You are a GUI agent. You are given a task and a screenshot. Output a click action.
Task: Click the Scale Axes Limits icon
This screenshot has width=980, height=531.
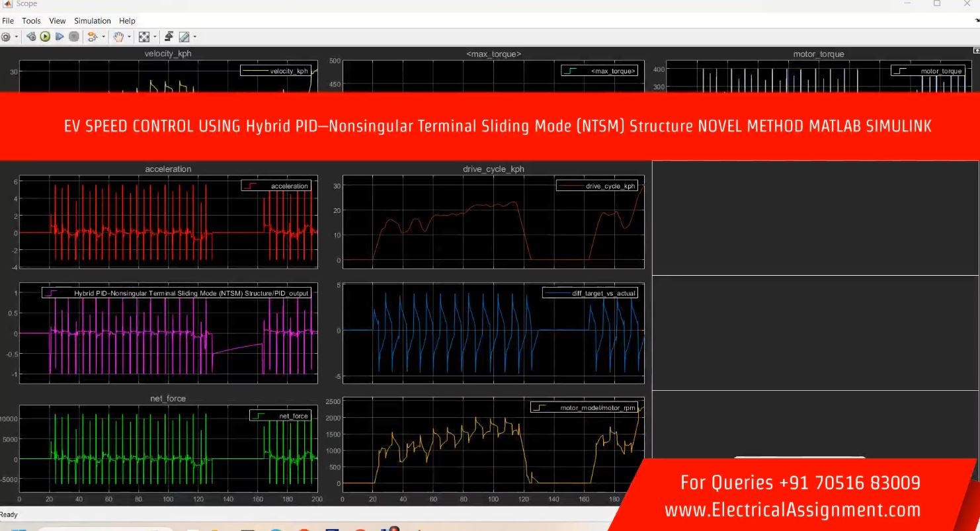pos(143,37)
